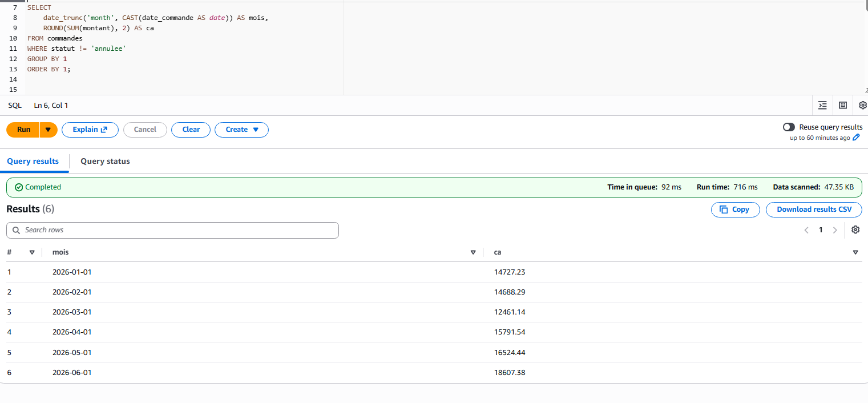Image resolution: width=868 pixels, height=403 pixels.
Task: Sort by the # column arrow
Action: tap(32, 252)
